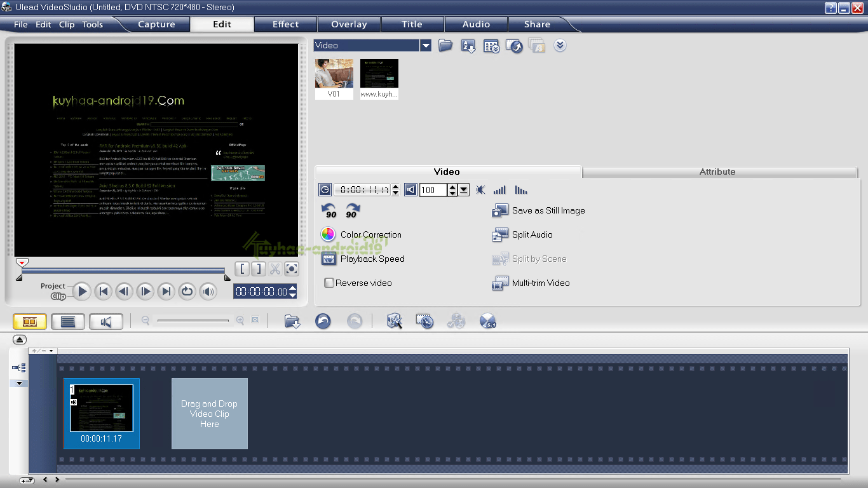
Task: Open the Tools menu
Action: click(x=92, y=25)
